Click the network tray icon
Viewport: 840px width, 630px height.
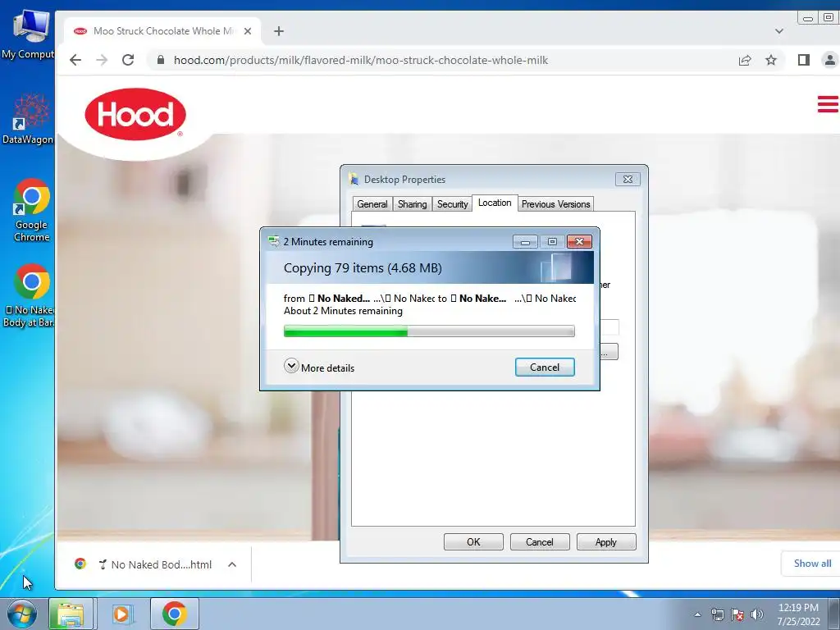717,614
